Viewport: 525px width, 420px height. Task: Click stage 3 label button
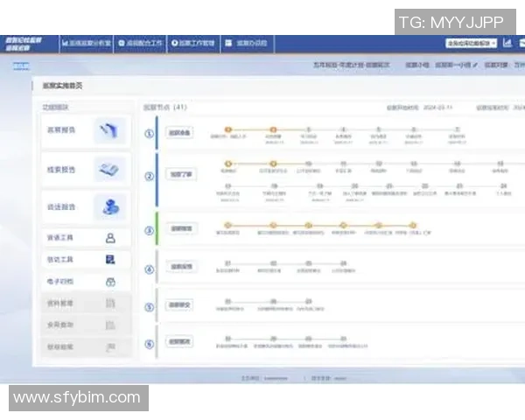pos(181,228)
